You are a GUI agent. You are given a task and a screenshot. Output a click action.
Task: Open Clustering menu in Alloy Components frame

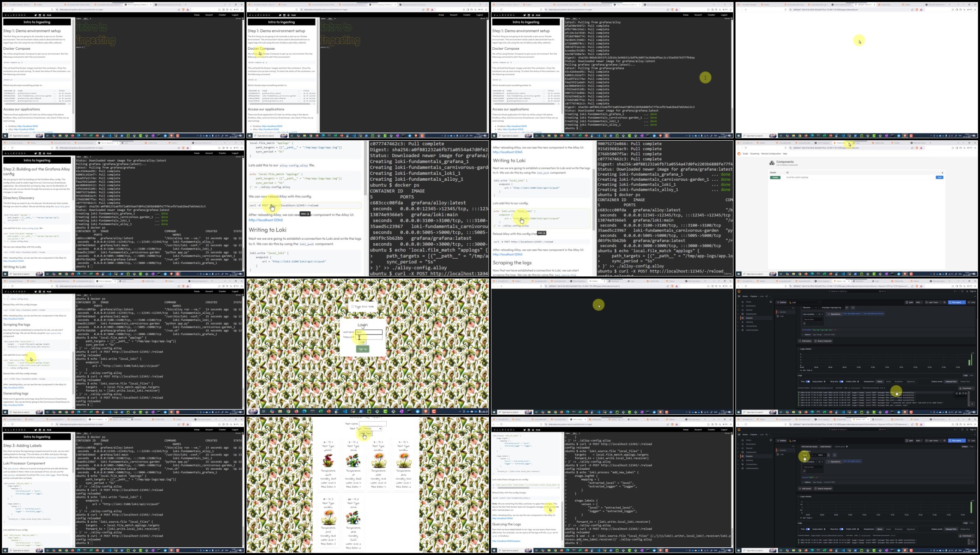(754, 154)
